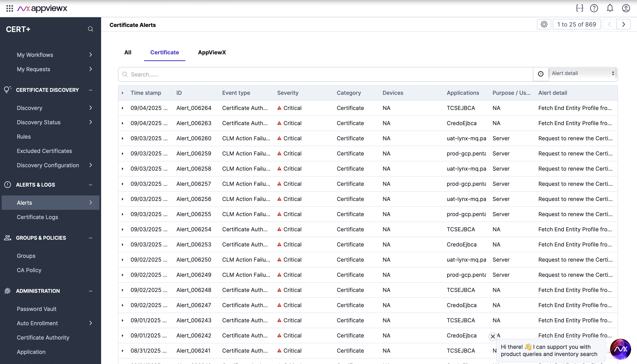637x364 pixels.
Task: Collapse the Alerts & Logs section
Action: (91, 185)
